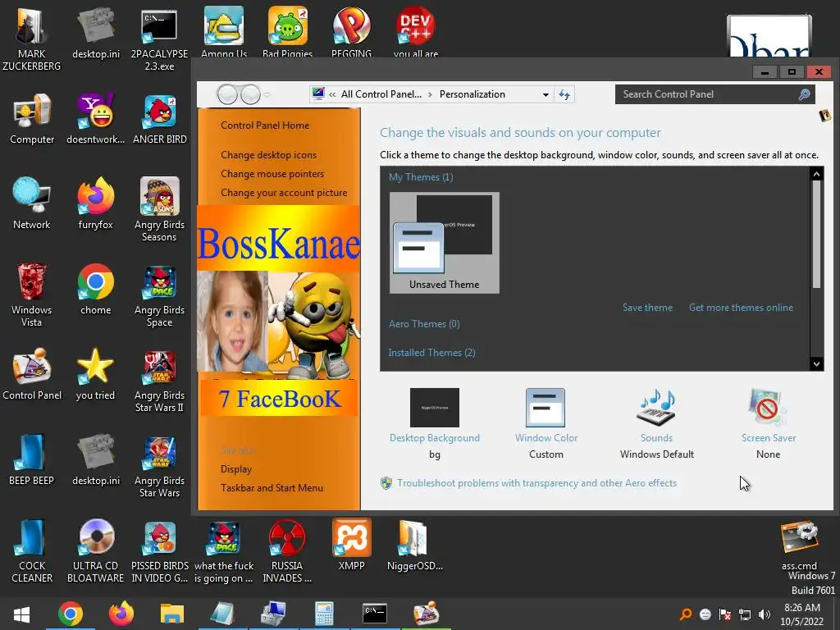Click the My Themes (1) heading
The height and width of the screenshot is (630, 840).
pos(421,177)
